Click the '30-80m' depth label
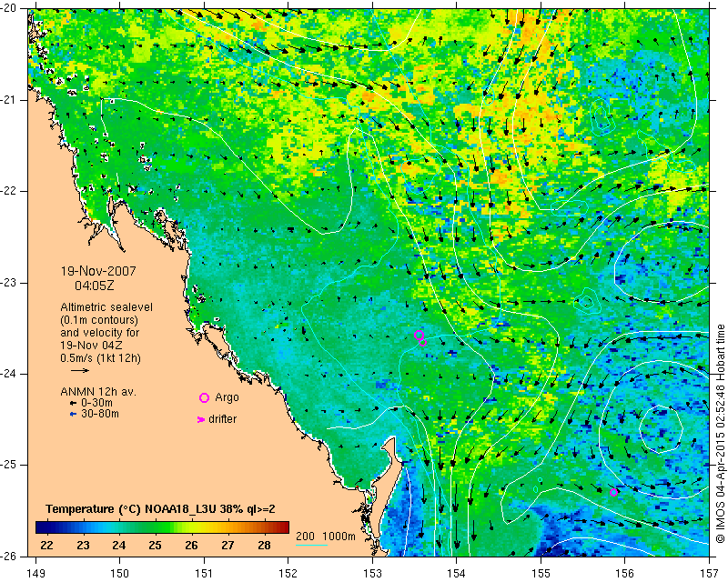This screenshot has height=582, width=728. pyautogui.click(x=100, y=414)
